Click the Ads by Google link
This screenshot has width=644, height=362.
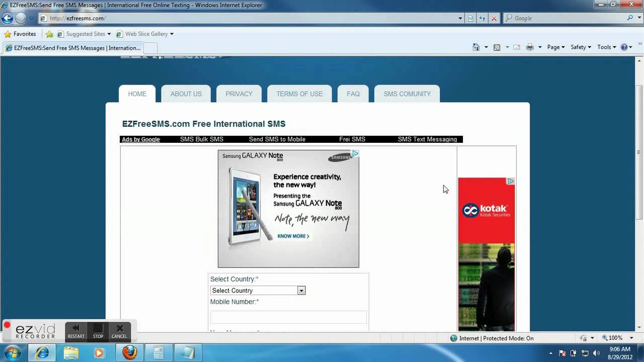[x=141, y=139]
